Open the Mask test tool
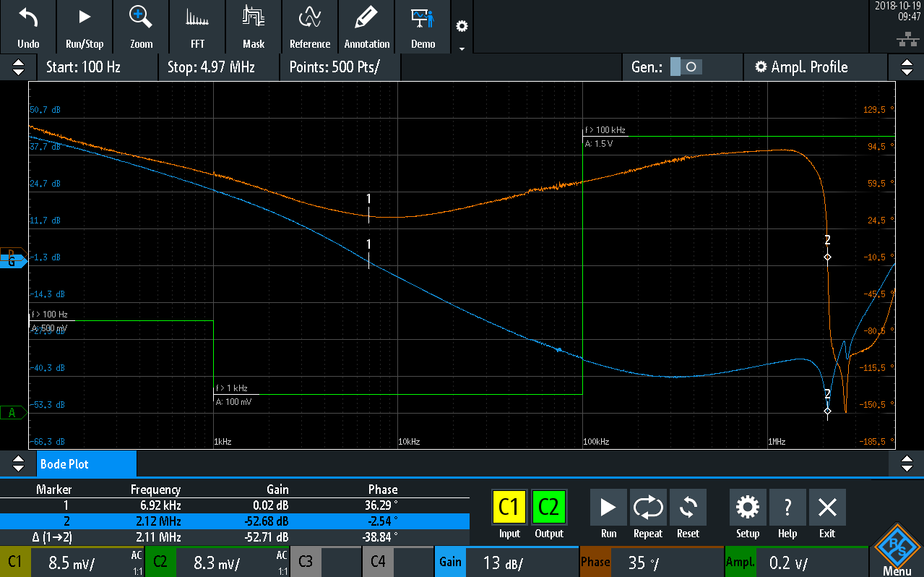The image size is (924, 577). [254, 17]
